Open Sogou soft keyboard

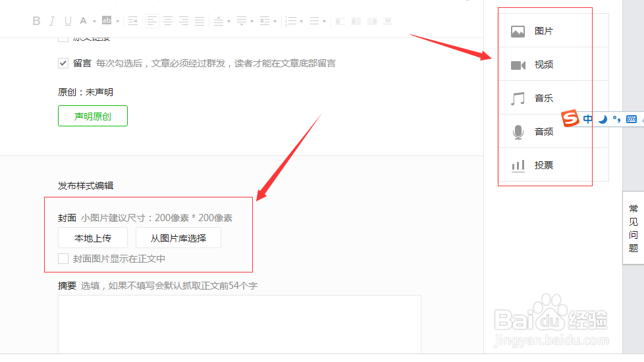(x=631, y=119)
